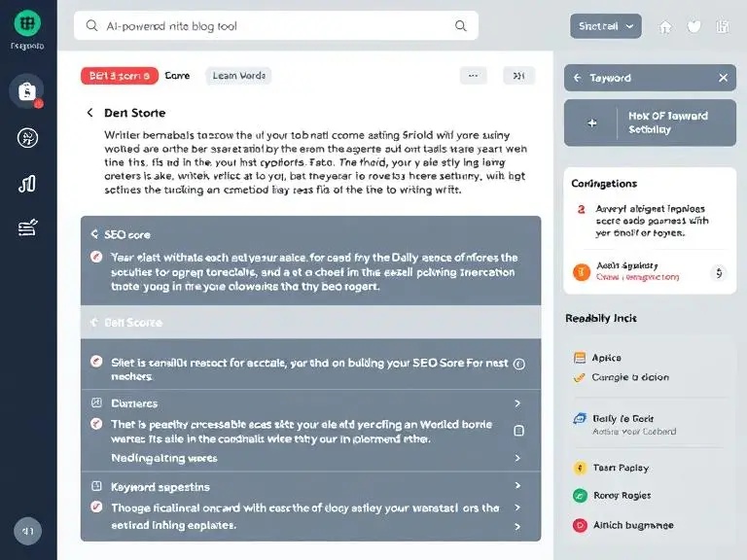Expand the chevron on 'setirad inhing' row

pyautogui.click(x=517, y=527)
